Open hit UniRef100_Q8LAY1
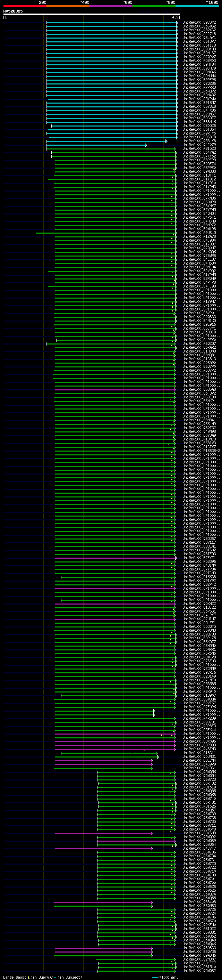The height and width of the screenshot is (980, 222). coord(199,38)
